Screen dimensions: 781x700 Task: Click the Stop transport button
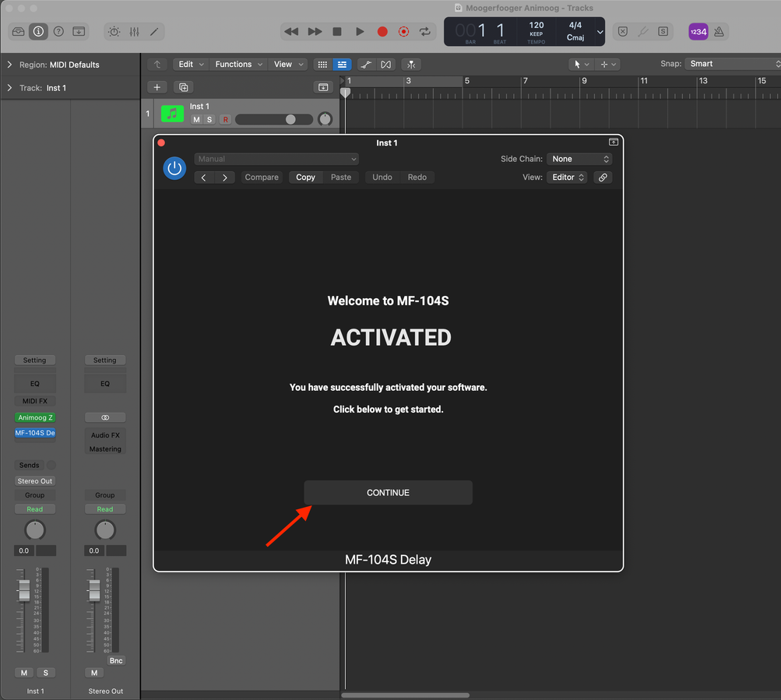click(x=337, y=31)
